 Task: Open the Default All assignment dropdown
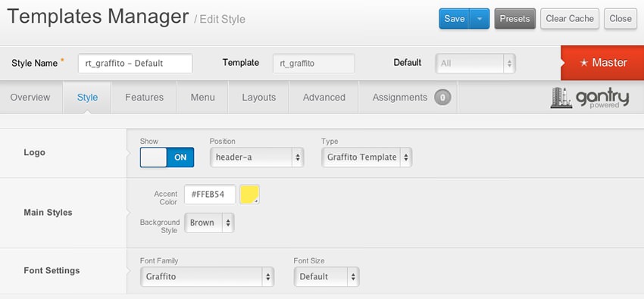click(475, 64)
